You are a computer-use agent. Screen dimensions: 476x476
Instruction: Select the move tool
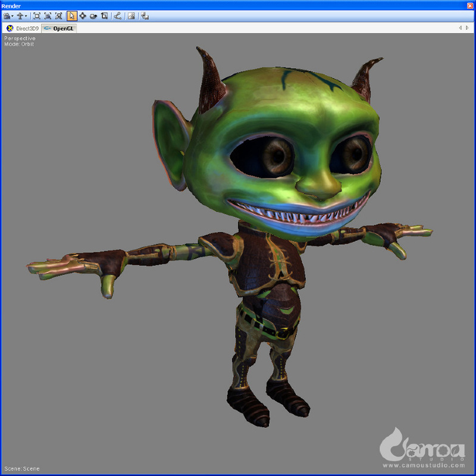pyautogui.click(x=83, y=16)
